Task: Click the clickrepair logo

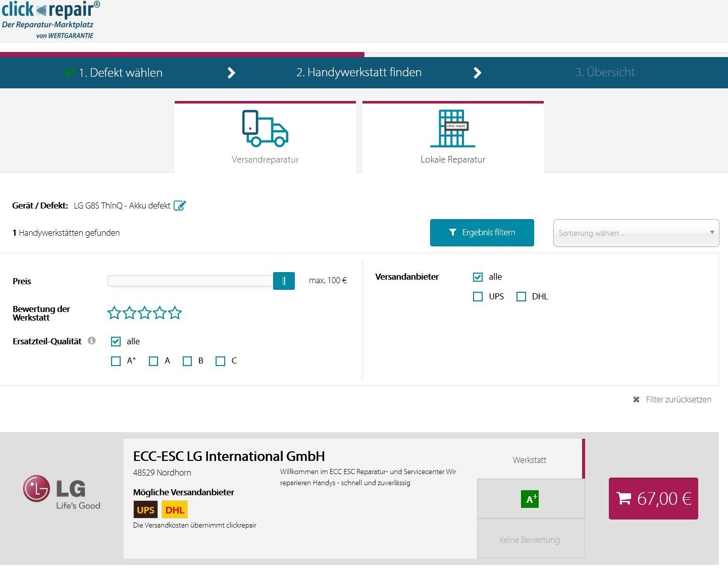Action: point(50,20)
